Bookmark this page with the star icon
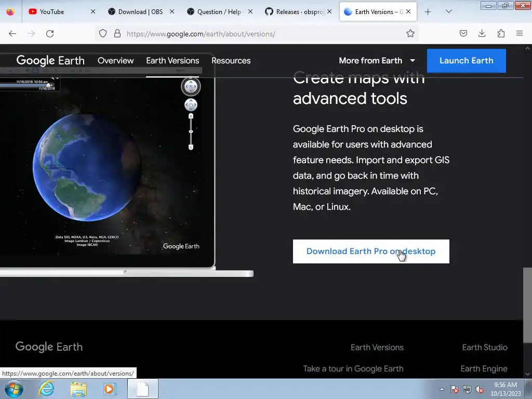The image size is (532, 399). [x=410, y=34]
